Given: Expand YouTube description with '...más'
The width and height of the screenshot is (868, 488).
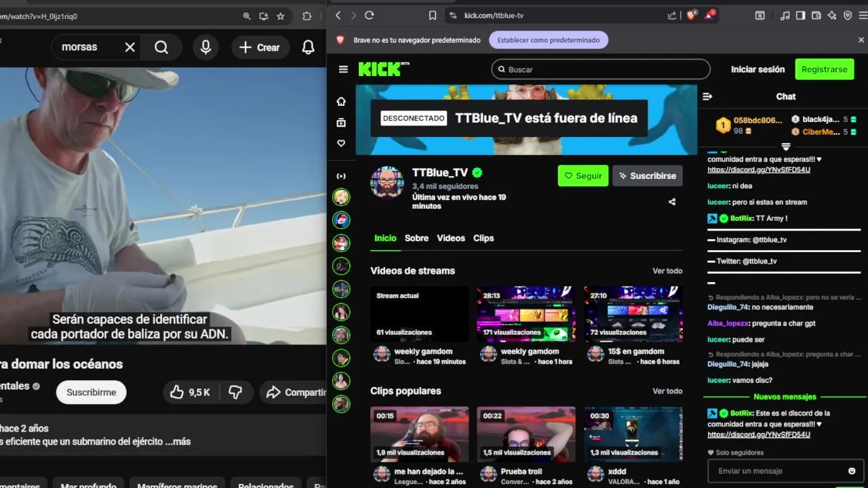Looking at the screenshot, I should click(x=178, y=441).
